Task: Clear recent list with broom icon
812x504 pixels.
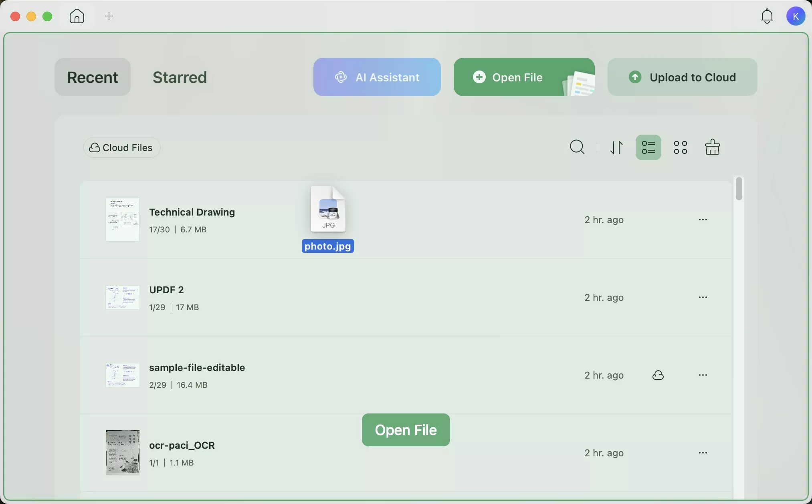Action: 713,147
